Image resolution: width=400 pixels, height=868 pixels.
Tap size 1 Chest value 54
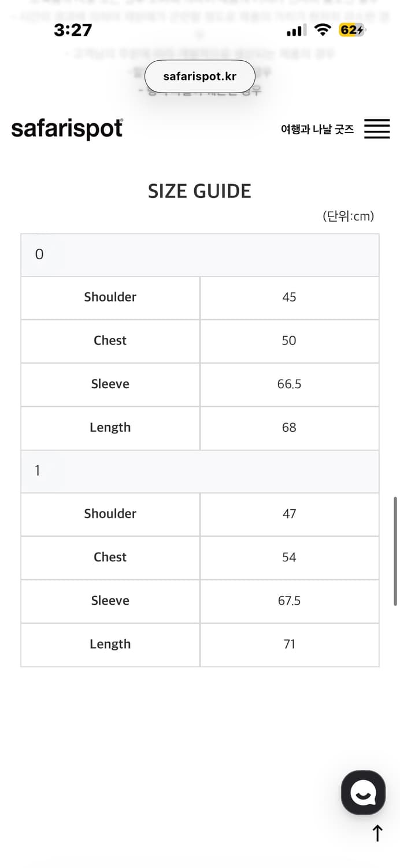click(x=289, y=557)
